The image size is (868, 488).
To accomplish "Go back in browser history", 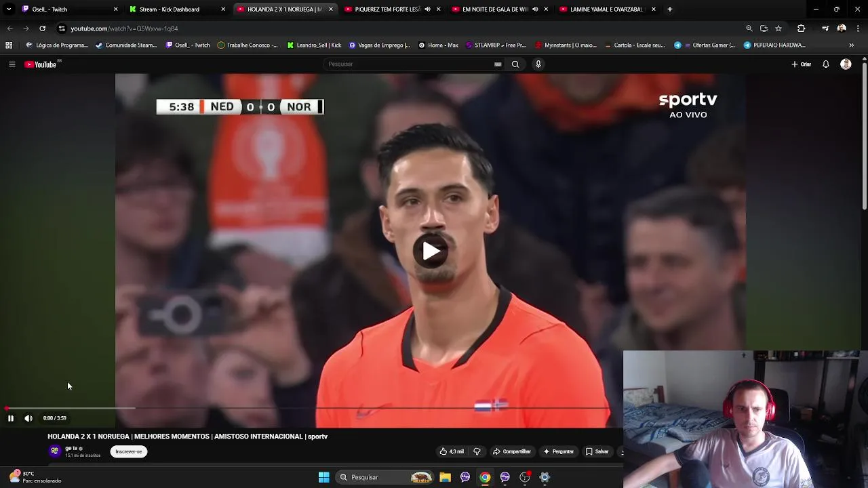I will 10,28.
